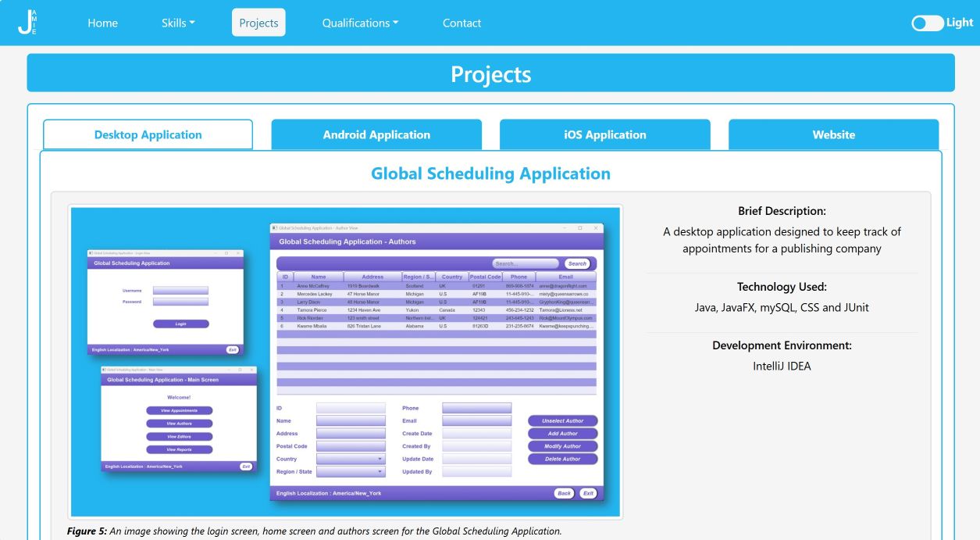Toggle the Light theme switch
980x540 pixels.
[926, 23]
